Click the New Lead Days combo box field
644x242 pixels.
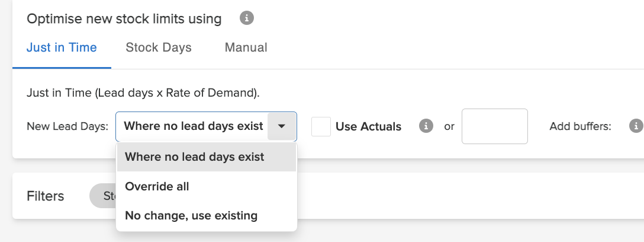coord(206,126)
